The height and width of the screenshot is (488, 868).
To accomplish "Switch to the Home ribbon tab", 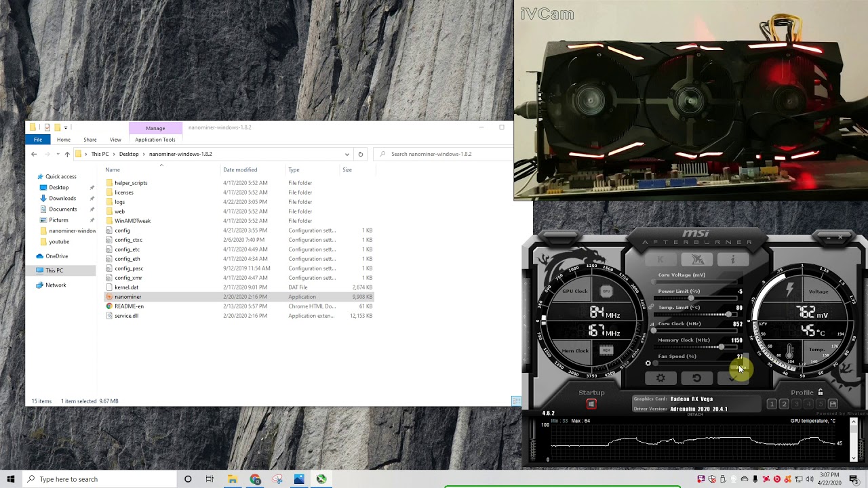I will (63, 140).
